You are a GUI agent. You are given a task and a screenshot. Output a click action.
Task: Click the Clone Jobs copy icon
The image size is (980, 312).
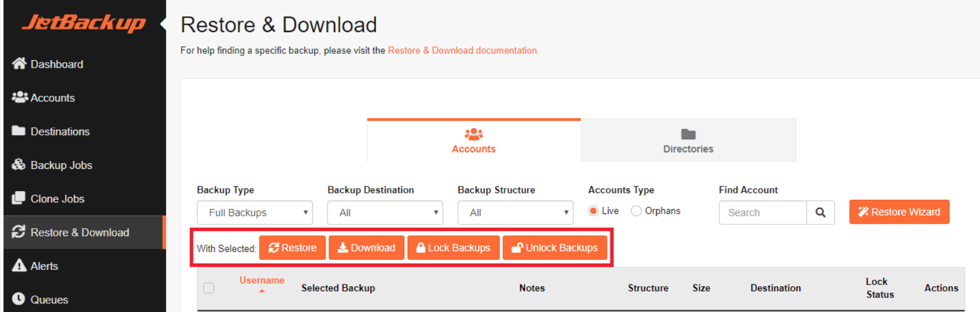click(19, 198)
